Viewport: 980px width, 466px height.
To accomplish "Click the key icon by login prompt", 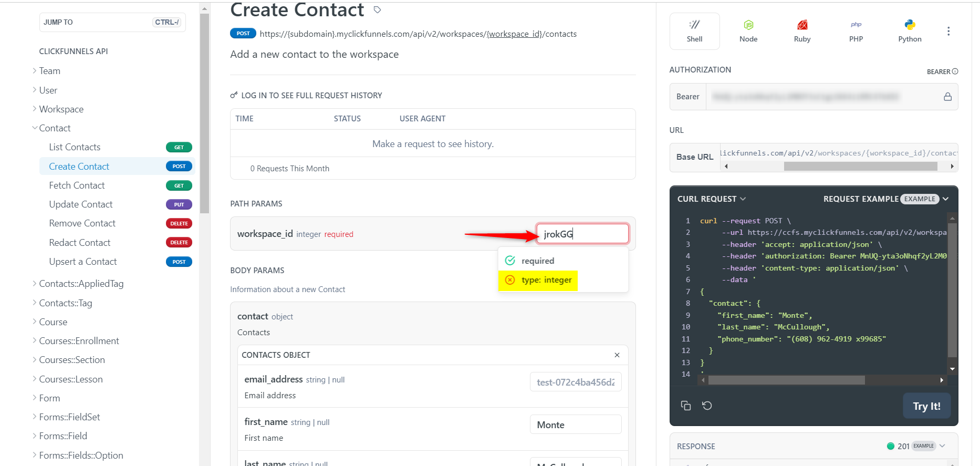I will (x=234, y=95).
